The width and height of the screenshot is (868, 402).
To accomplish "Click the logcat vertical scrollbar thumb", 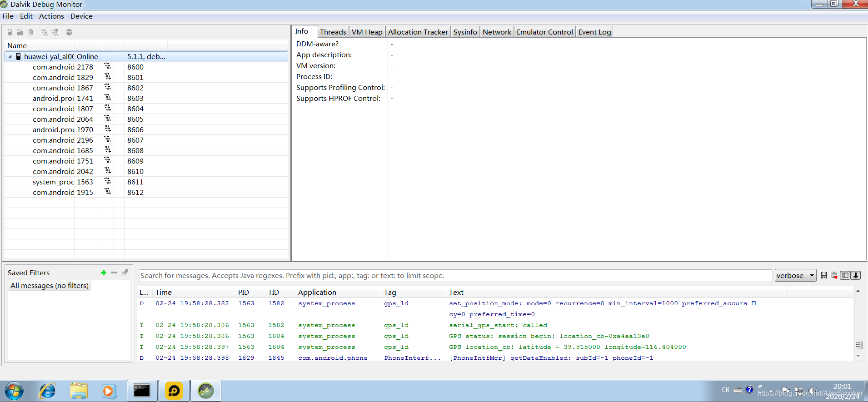I will [x=858, y=345].
